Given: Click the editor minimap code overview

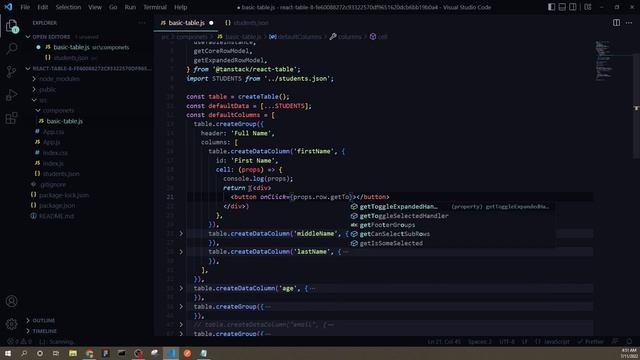Looking at the screenshot, I should [x=604, y=60].
